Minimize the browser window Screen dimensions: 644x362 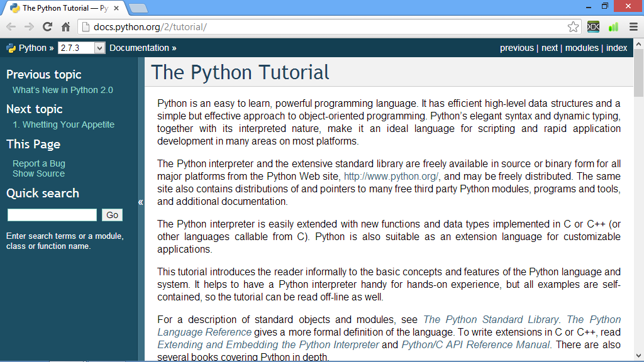589,6
